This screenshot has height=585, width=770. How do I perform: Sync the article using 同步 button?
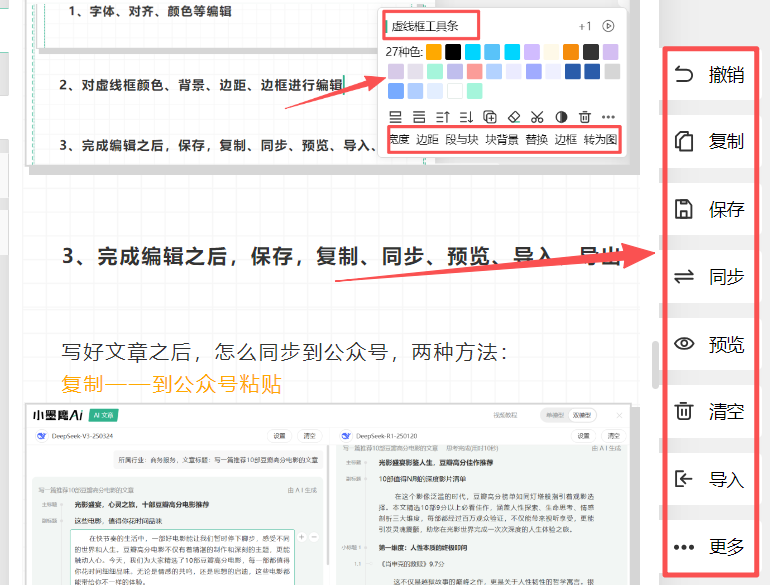(x=710, y=277)
